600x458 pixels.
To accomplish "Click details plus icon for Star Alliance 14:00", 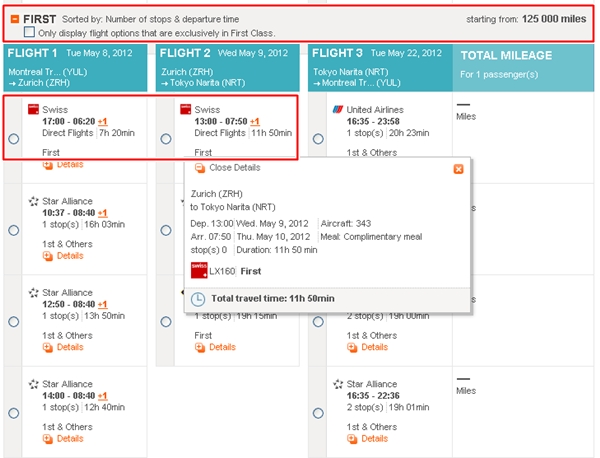I will [48, 439].
